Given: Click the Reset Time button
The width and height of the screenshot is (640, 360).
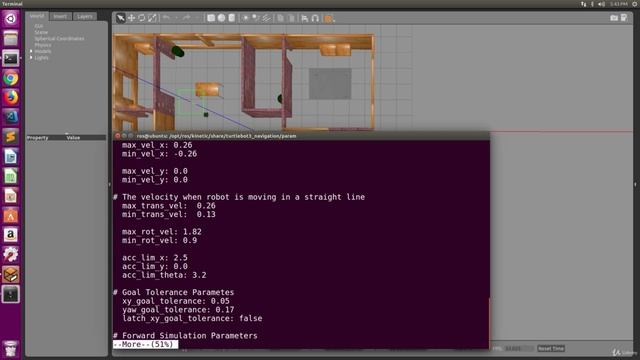Looking at the screenshot, I should (x=551, y=348).
